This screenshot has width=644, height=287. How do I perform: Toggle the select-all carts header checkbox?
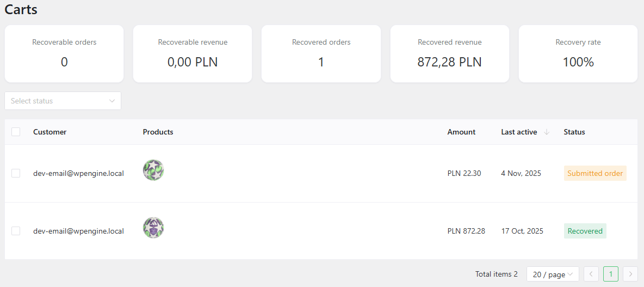click(x=16, y=132)
